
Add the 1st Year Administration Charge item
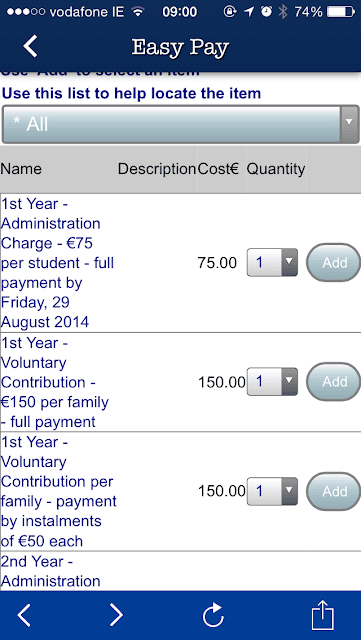pyautogui.click(x=334, y=262)
